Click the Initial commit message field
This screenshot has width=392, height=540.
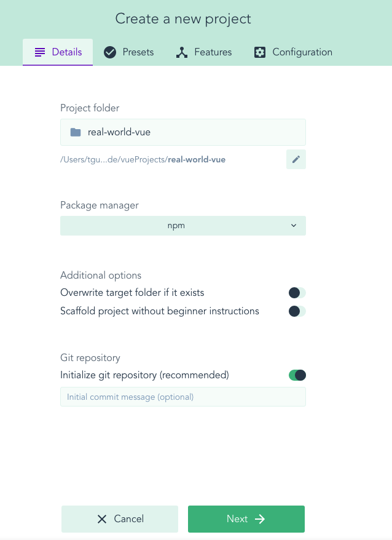coord(182,397)
